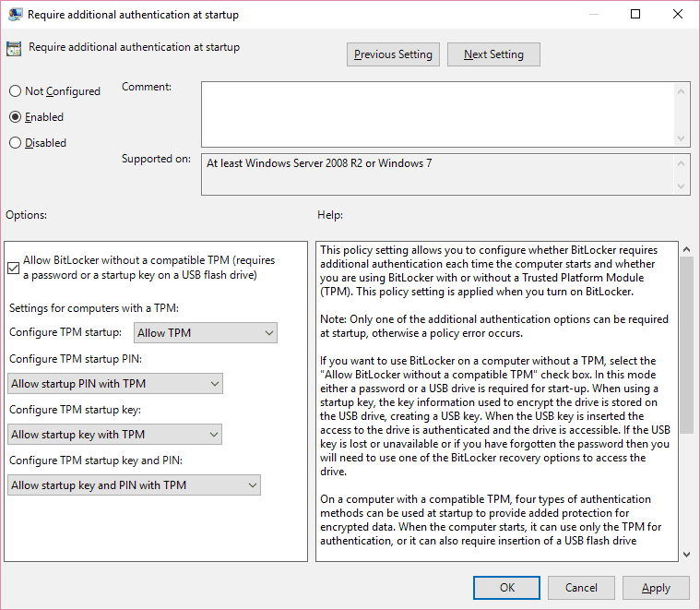
Task: Click the Help pane scroll down arrow
Action: 686,555
